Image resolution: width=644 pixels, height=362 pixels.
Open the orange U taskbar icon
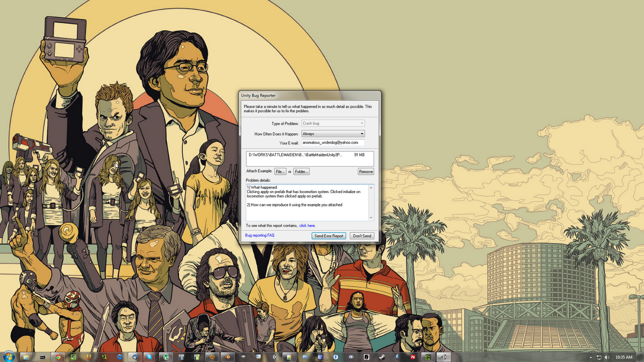tap(89, 357)
